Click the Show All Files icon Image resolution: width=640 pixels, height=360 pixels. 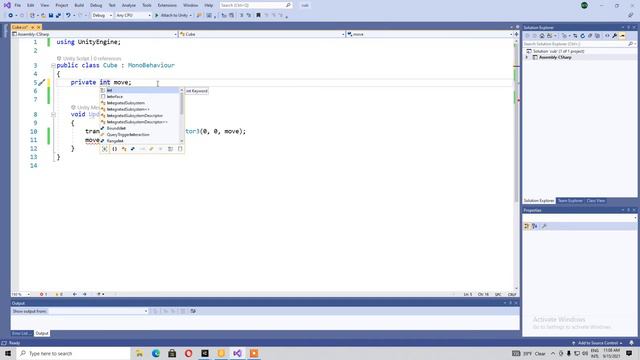[598, 36]
